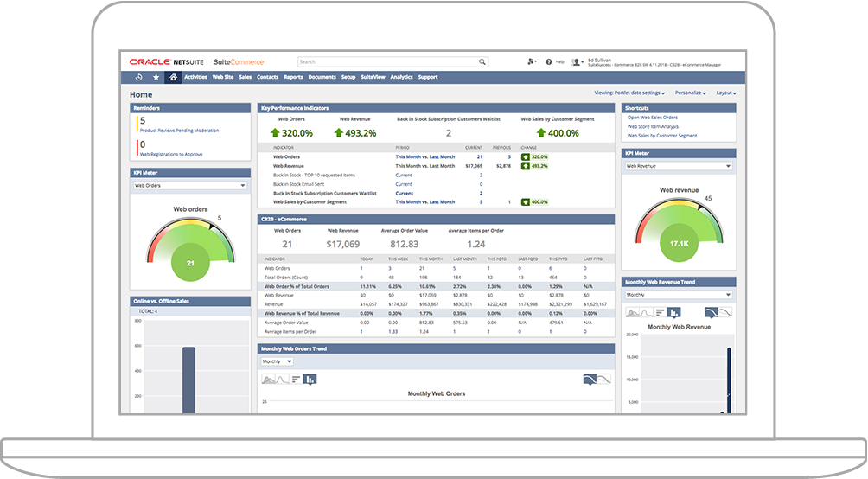Expand Viewing: Portlet date settings
The width and height of the screenshot is (868, 479).
629,93
